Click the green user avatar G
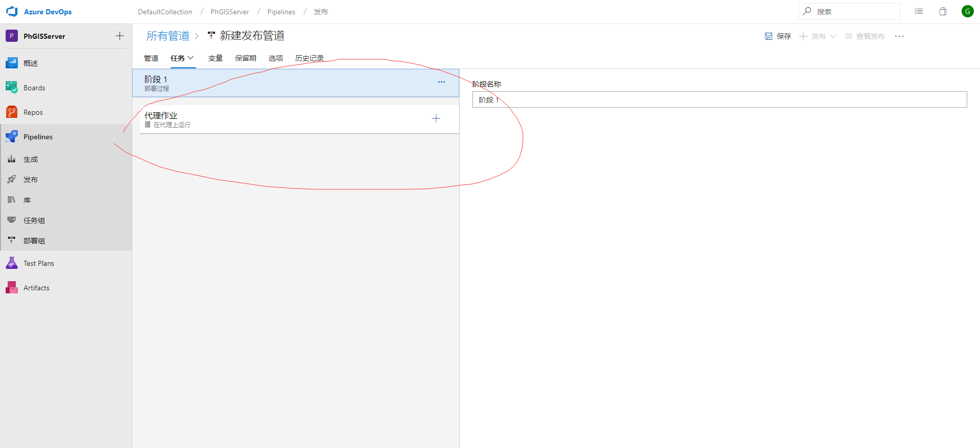The width and height of the screenshot is (980, 448). [x=967, y=11]
